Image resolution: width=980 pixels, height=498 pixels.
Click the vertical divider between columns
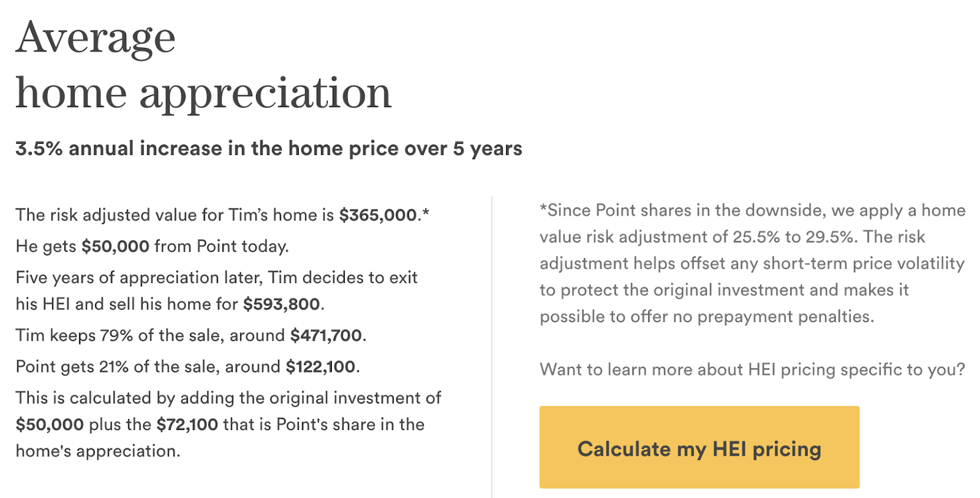[492, 347]
